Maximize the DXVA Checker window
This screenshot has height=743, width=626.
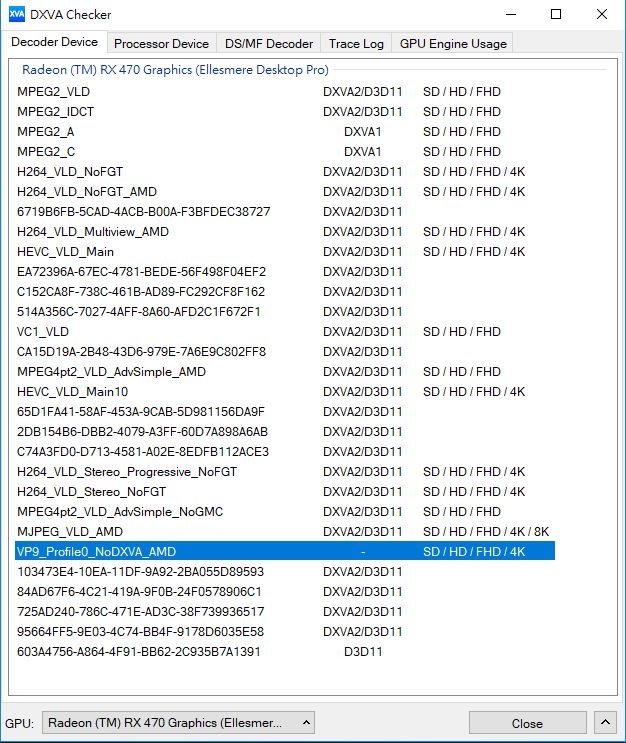[556, 14]
